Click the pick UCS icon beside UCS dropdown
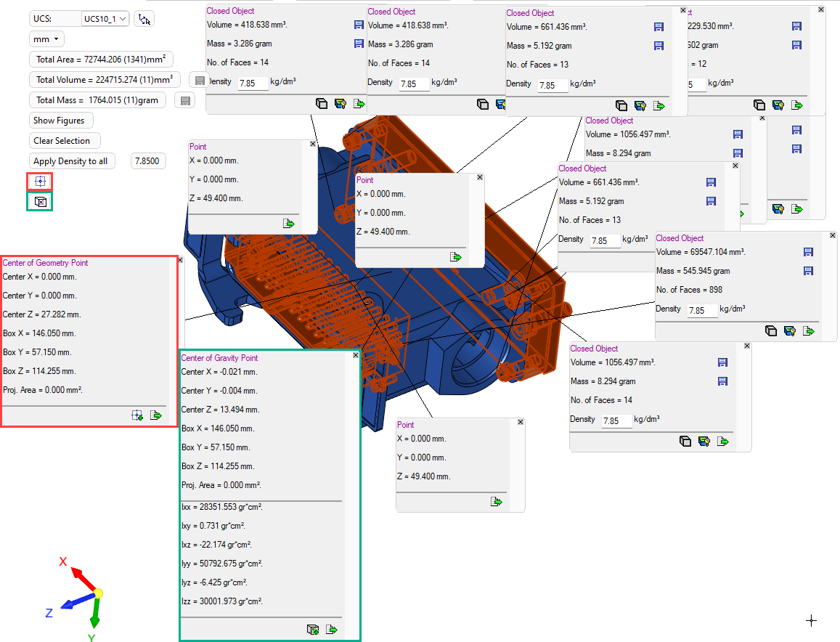This screenshot has width=840, height=642. coord(144,19)
